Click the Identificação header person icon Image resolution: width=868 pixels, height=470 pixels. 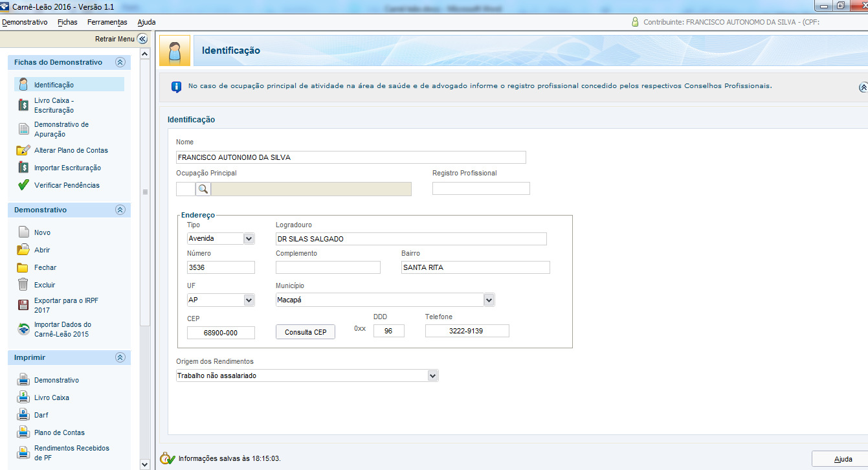tap(175, 50)
